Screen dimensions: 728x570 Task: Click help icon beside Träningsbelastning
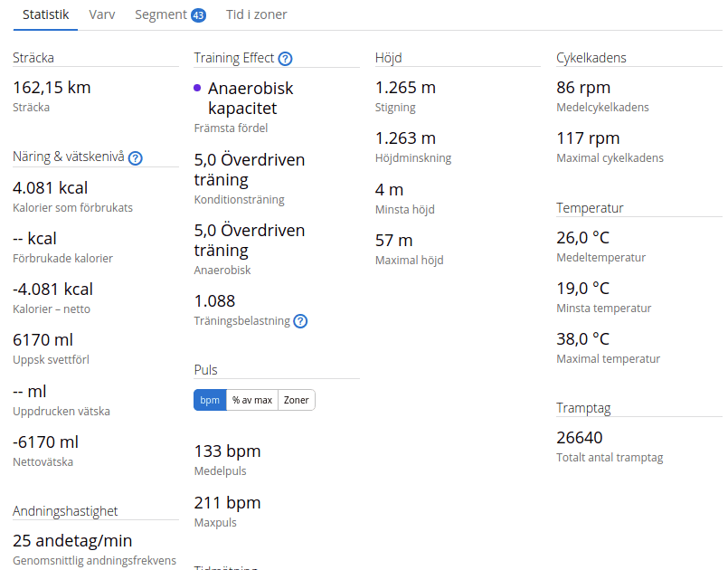[x=300, y=321]
